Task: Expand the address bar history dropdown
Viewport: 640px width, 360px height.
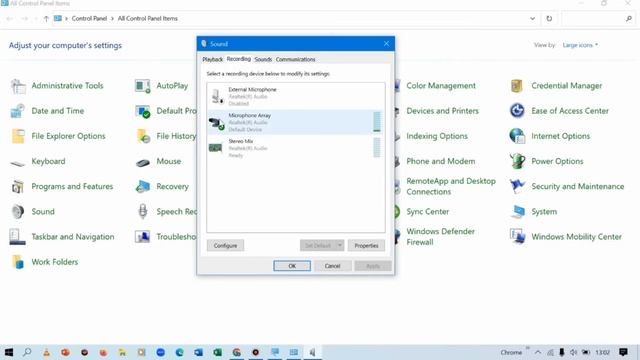Action: click(532, 19)
